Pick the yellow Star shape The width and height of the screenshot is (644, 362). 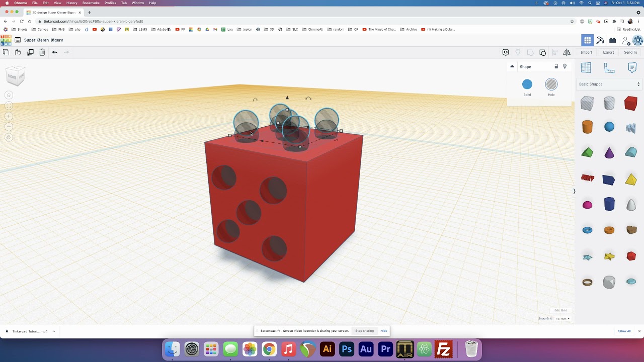[609, 256]
